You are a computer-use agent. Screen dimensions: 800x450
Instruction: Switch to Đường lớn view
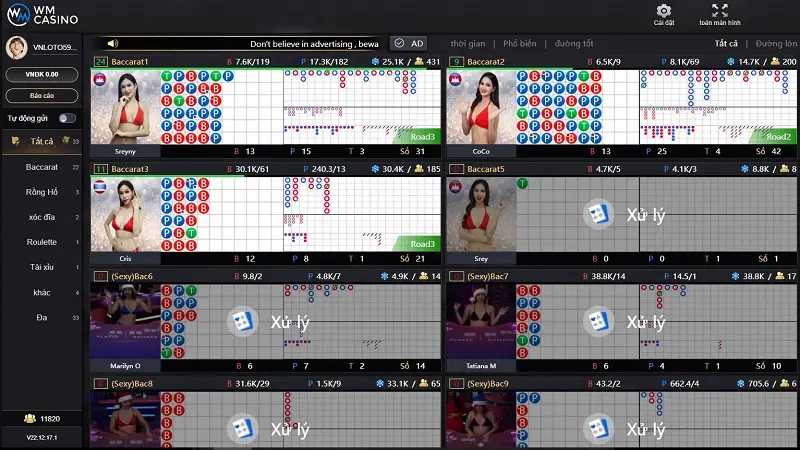(776, 44)
